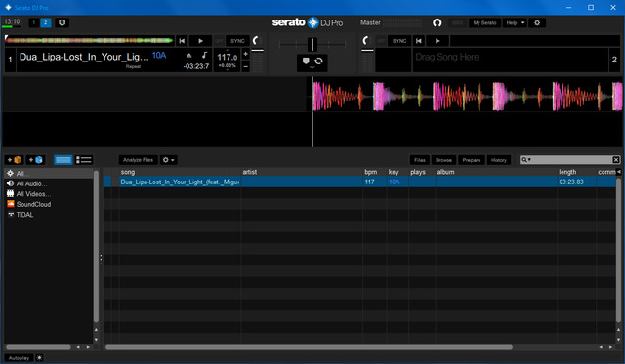Screen dimensions: 625x364
Task: Clear the search with the X button
Action: 616,160
